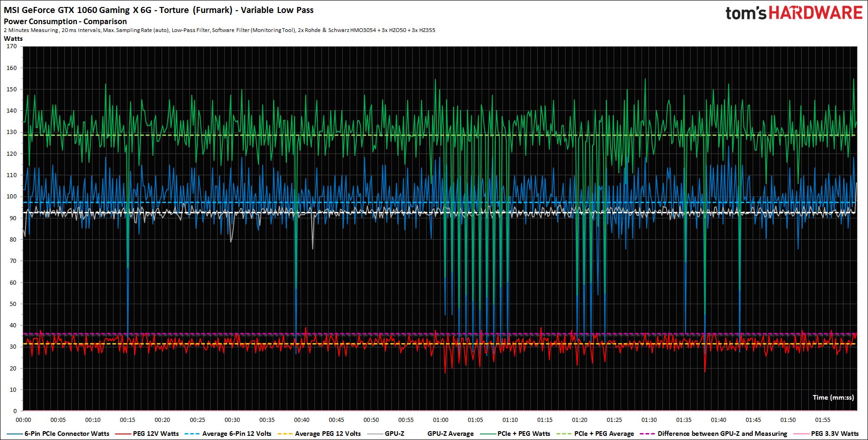Screen dimensions: 868x440
Task: Click the 'Time (mm:ss)' axis label
Action: [x=833, y=397]
